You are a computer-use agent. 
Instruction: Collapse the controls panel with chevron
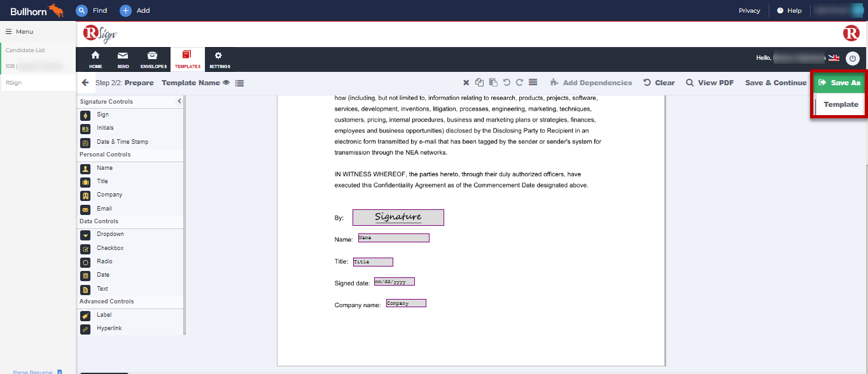179,101
